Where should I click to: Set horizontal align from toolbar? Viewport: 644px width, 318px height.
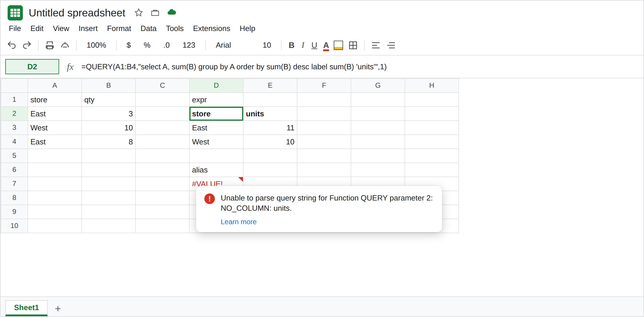tap(376, 45)
